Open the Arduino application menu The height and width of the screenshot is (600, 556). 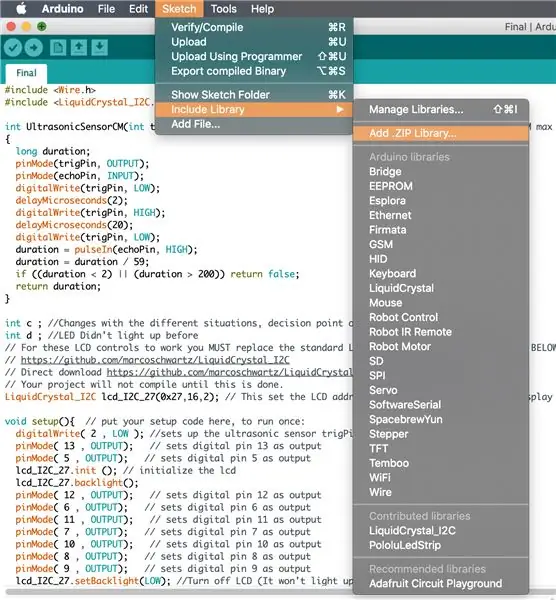62,8
